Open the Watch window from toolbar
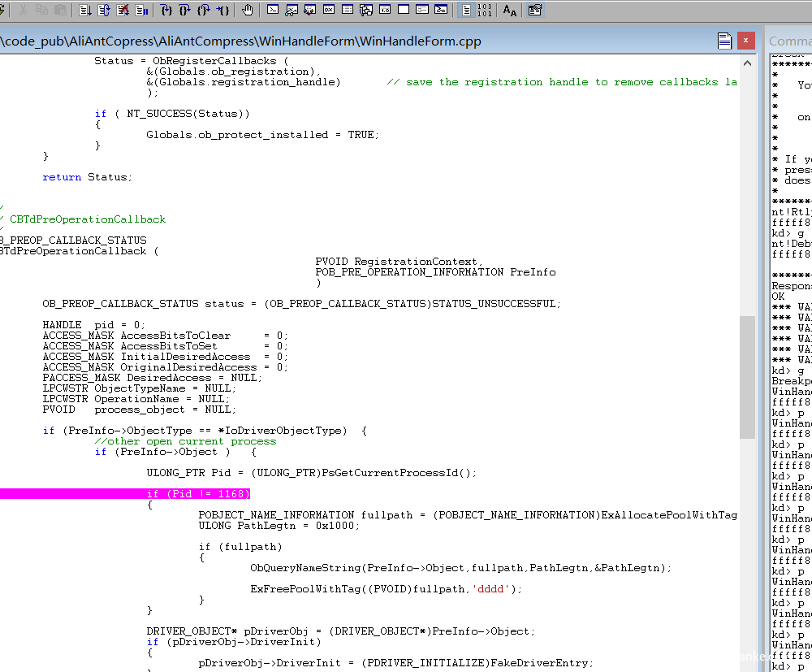812x672 pixels. click(x=292, y=11)
